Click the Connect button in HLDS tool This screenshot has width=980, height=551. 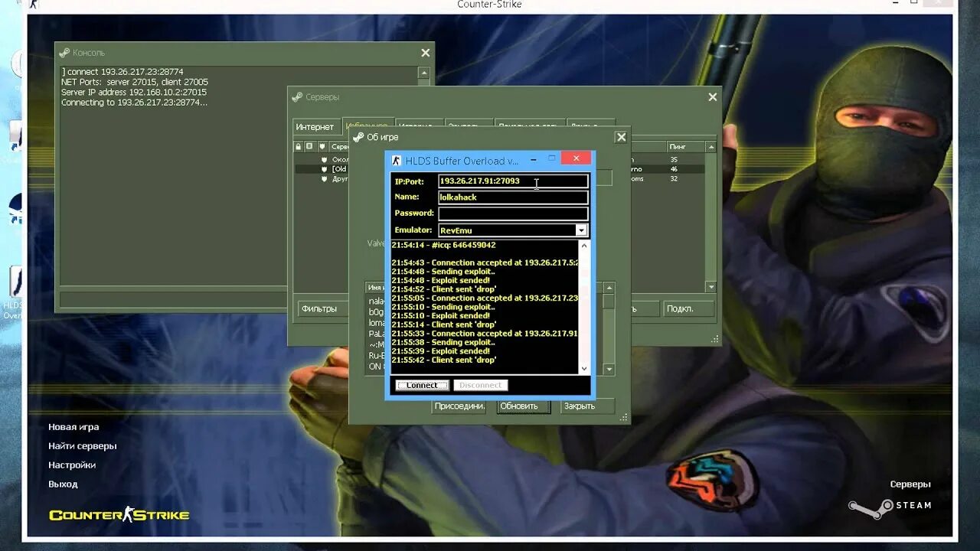click(422, 385)
